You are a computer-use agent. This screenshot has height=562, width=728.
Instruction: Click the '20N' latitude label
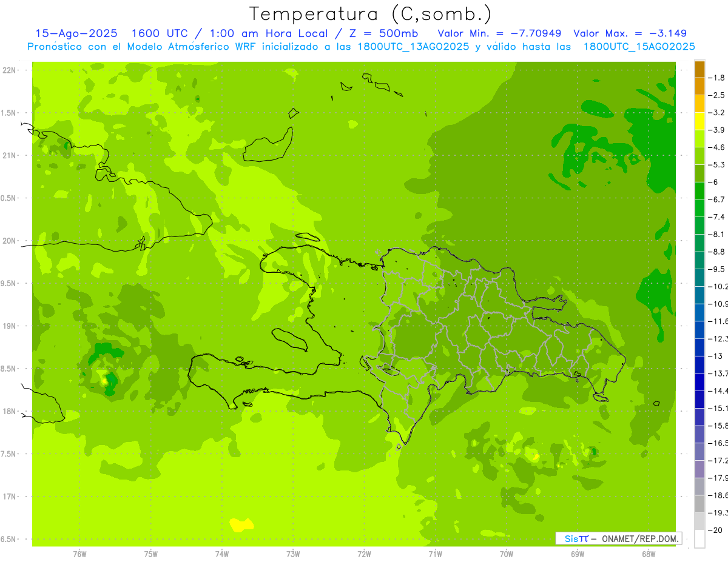pyautogui.click(x=8, y=241)
